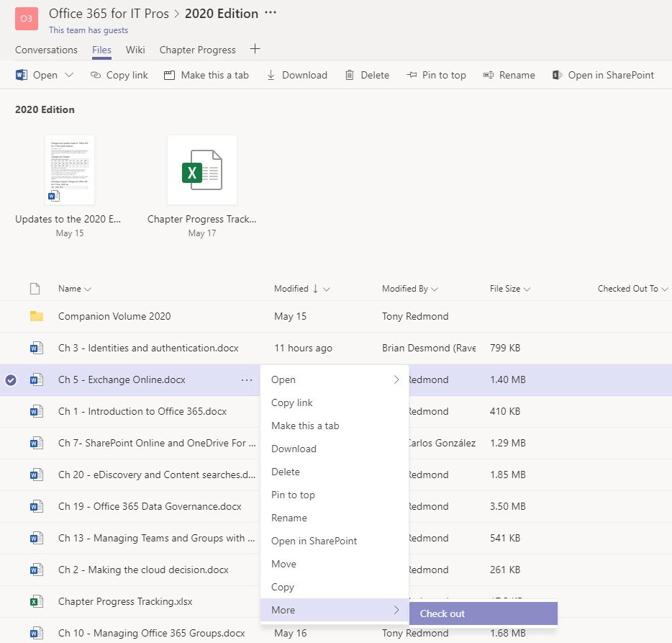
Task: Click the Word icon on the Open toolbar button
Action: (22, 75)
